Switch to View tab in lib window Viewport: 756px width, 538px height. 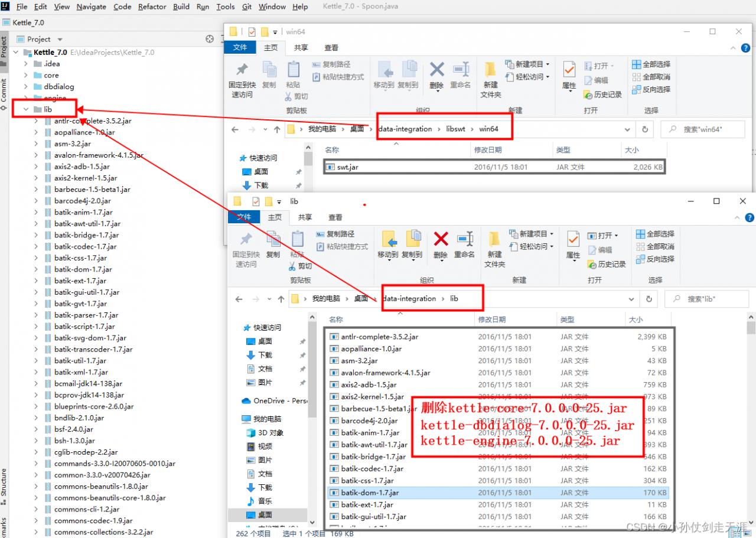pyautogui.click(x=335, y=217)
